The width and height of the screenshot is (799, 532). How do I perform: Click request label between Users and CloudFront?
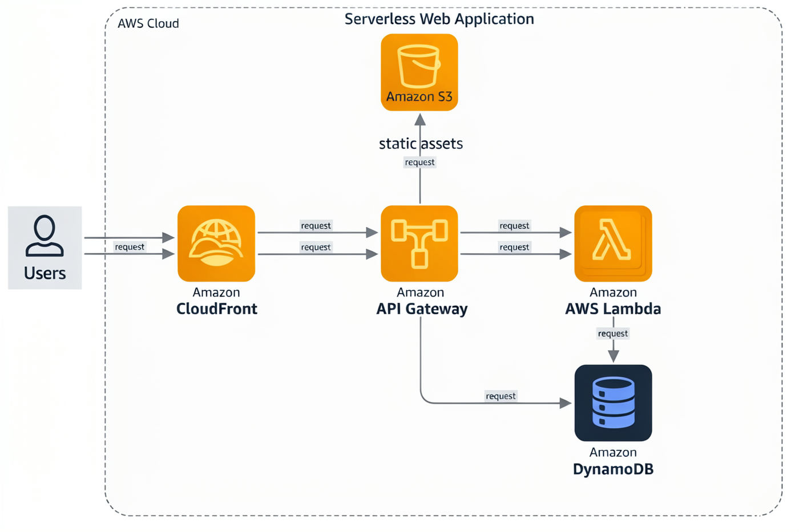(x=130, y=247)
